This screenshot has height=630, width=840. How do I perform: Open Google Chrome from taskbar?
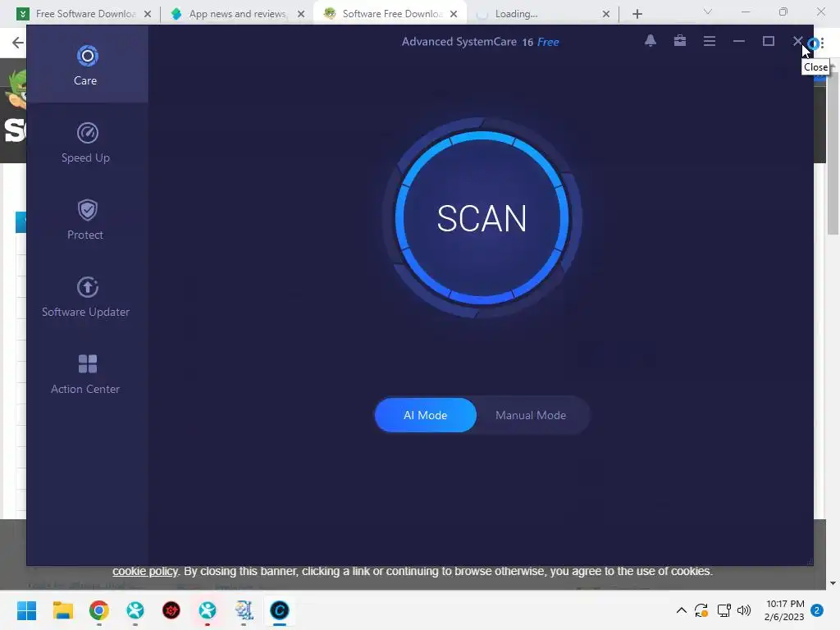(99, 610)
